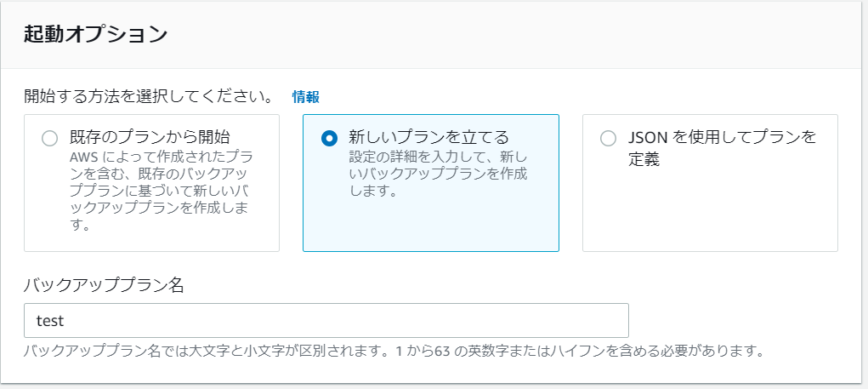Click blank space inside the JSON option card

[x=710, y=213]
